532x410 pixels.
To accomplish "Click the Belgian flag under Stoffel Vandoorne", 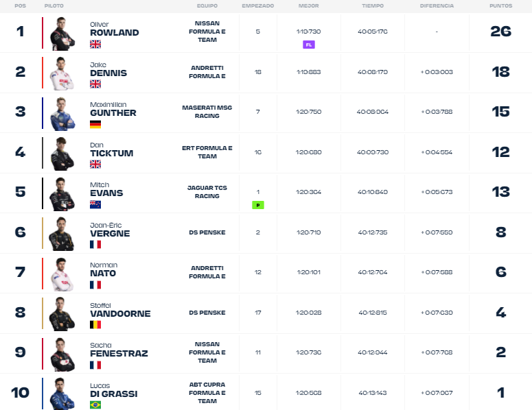I will (95, 324).
